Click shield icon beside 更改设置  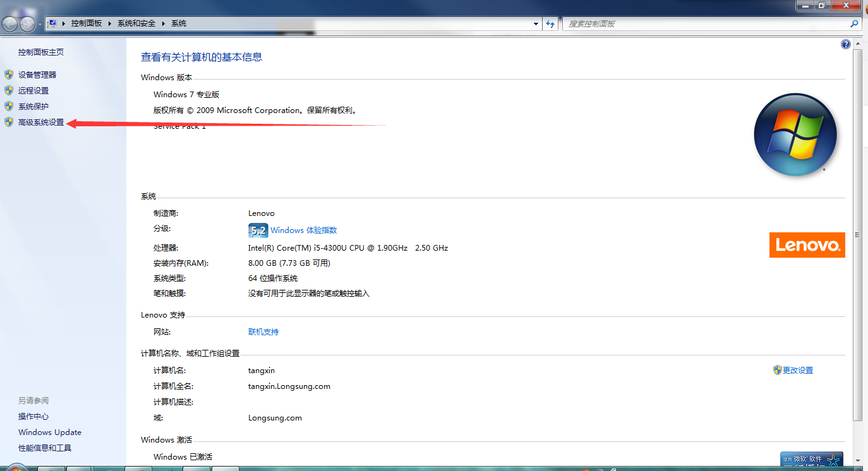click(778, 370)
